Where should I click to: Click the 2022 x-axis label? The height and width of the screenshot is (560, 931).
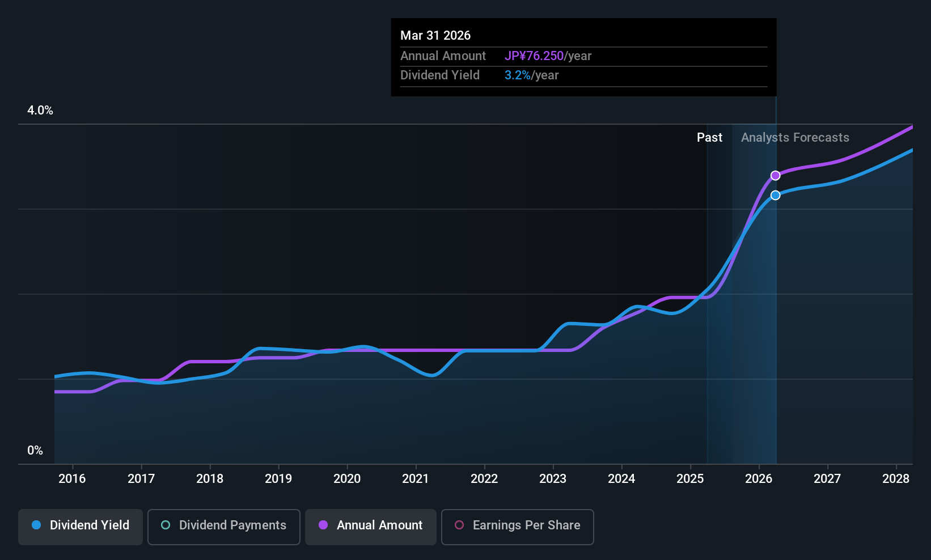(x=484, y=479)
